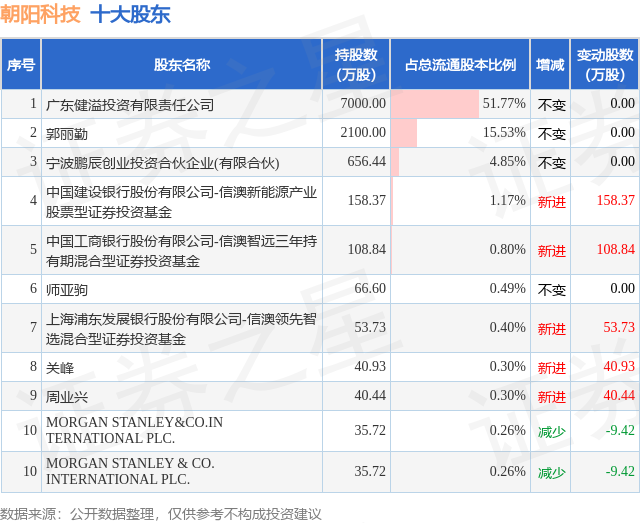Click the red 158.37 change value
Viewport: 640px width, 523px height.
pyautogui.click(x=616, y=200)
